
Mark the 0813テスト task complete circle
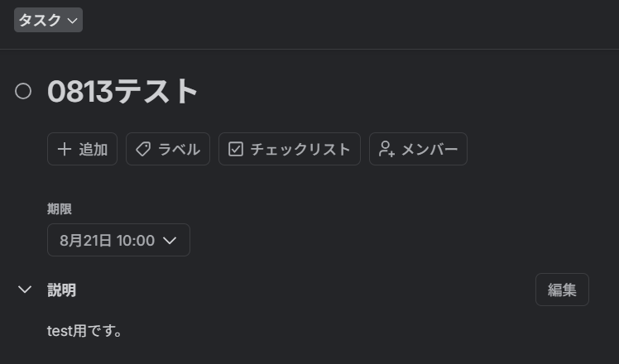[x=23, y=91]
